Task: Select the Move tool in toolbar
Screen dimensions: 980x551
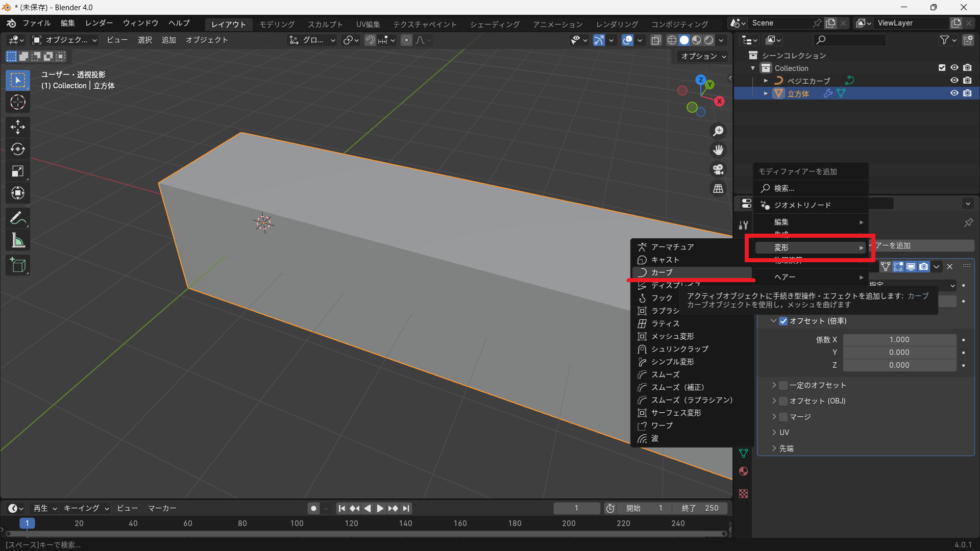Action: [x=18, y=127]
